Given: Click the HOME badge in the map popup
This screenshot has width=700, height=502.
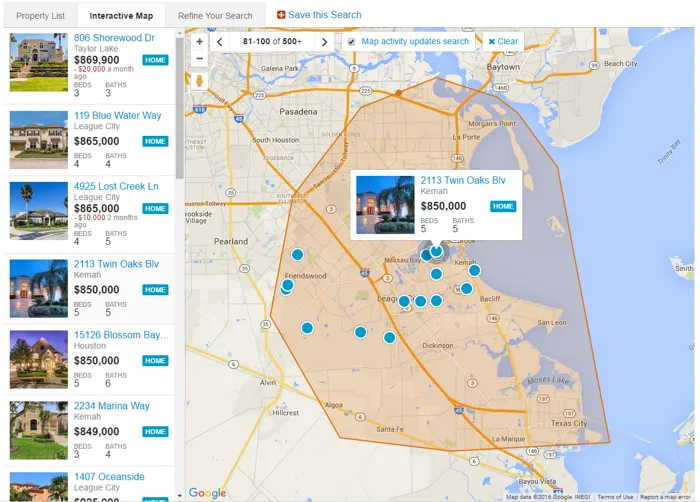Looking at the screenshot, I should click(503, 206).
